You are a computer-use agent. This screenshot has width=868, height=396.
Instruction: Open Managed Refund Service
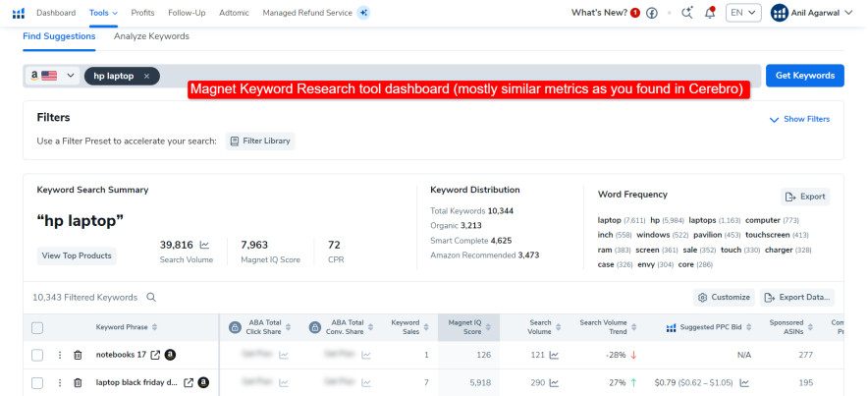coord(307,13)
